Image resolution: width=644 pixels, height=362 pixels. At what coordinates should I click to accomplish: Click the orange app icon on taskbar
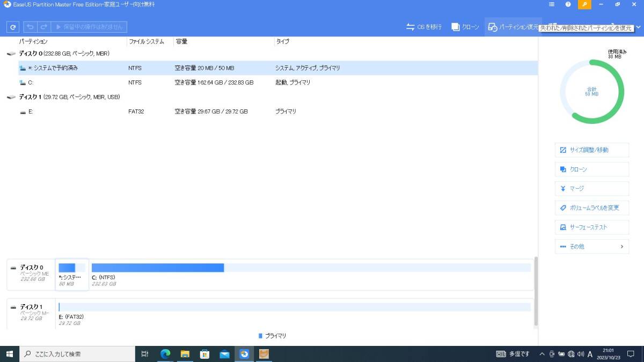264,354
